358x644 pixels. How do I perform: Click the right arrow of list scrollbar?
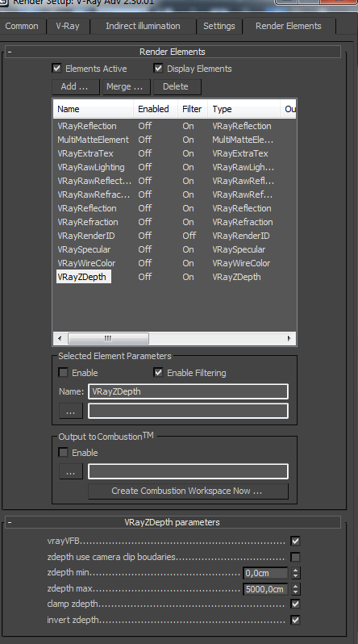coord(289,338)
